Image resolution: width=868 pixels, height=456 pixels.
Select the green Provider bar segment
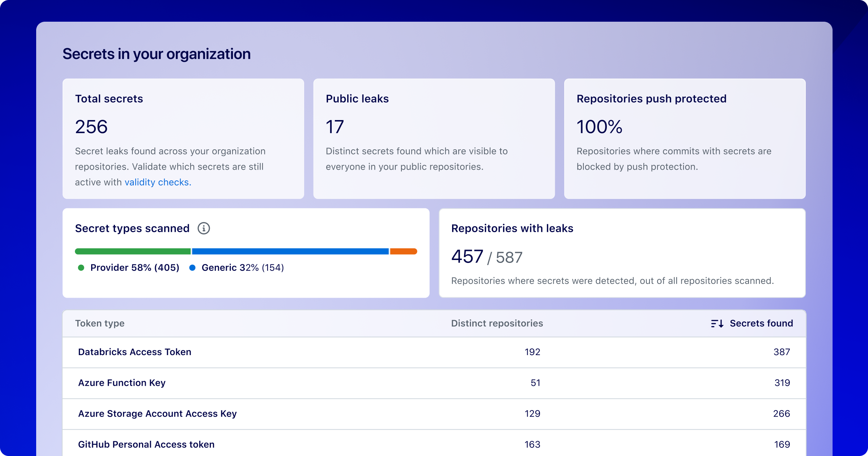click(x=133, y=251)
